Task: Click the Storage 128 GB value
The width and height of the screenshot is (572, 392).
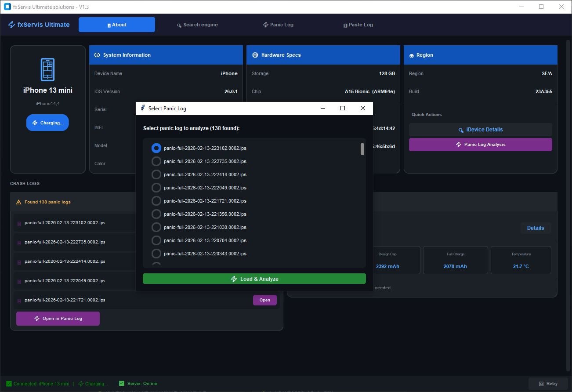Action: tap(387, 73)
